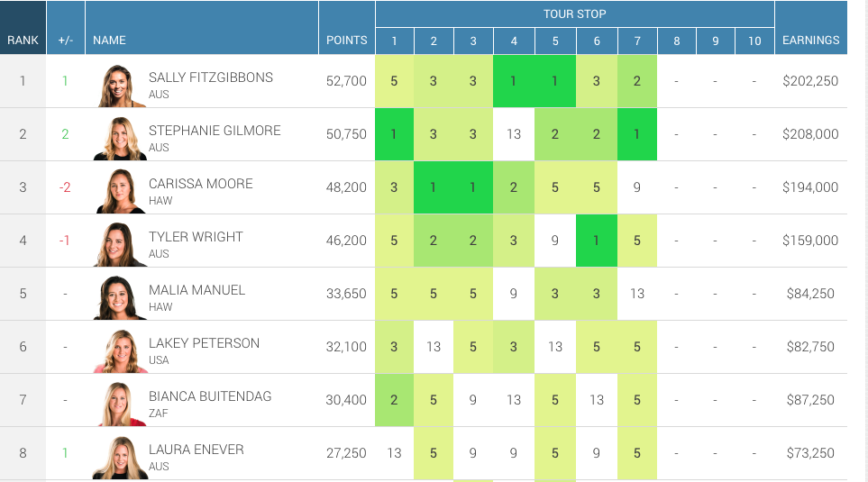Click Stephanie Gilmore's green stop 1 result cell
Viewport: 868px width, 482px height.
394,134
